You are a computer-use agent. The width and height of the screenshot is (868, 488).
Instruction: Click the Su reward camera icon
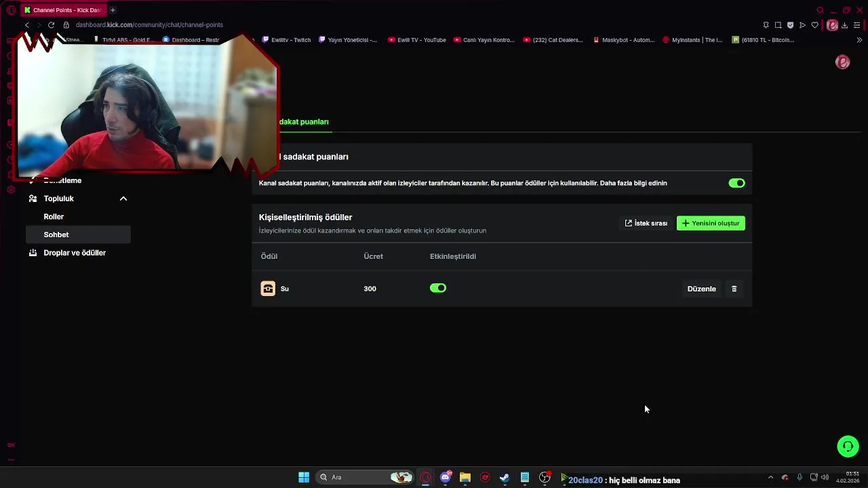[x=268, y=289]
